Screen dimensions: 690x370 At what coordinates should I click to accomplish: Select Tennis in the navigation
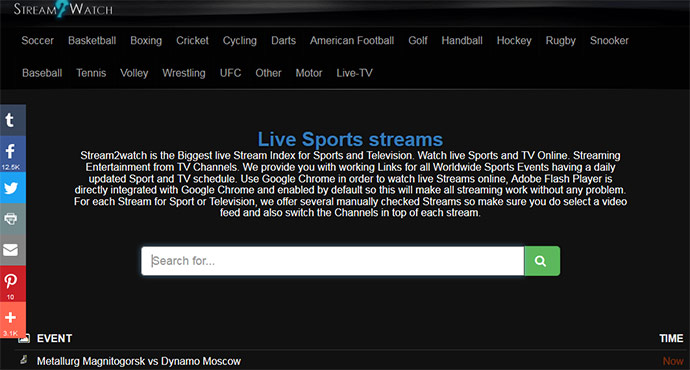click(x=91, y=73)
